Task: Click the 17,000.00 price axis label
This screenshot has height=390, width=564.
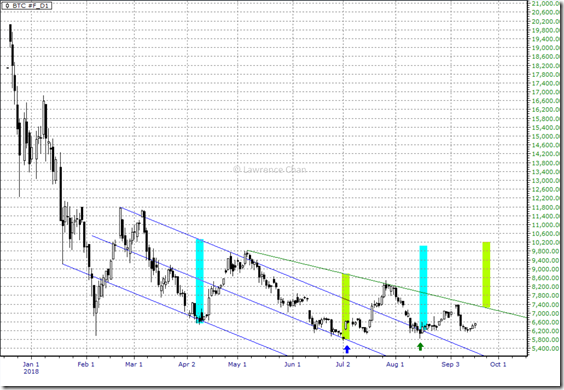Action: 546,92
